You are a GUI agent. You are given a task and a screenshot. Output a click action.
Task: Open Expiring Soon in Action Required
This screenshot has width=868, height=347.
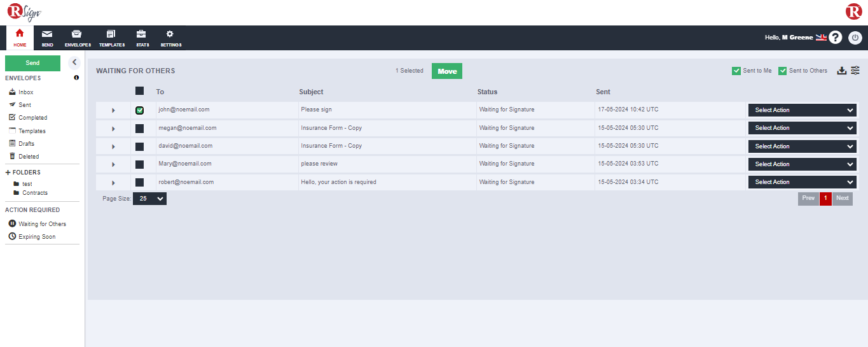(x=37, y=237)
